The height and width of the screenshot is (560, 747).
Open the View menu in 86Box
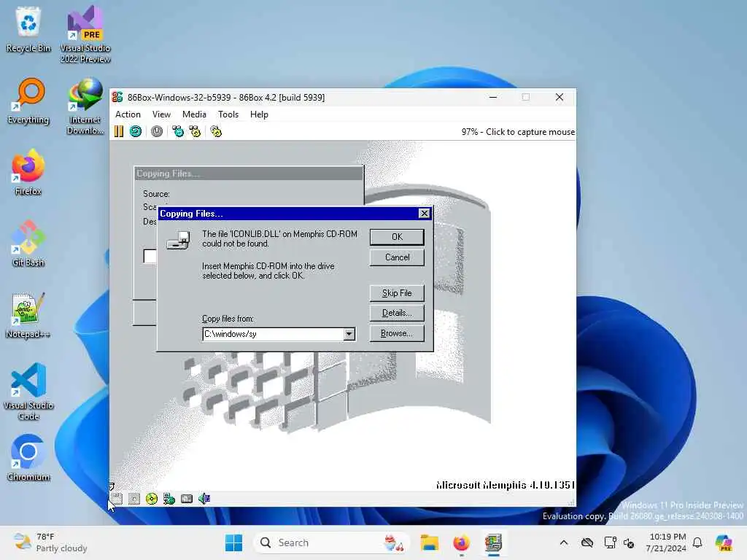pos(161,114)
